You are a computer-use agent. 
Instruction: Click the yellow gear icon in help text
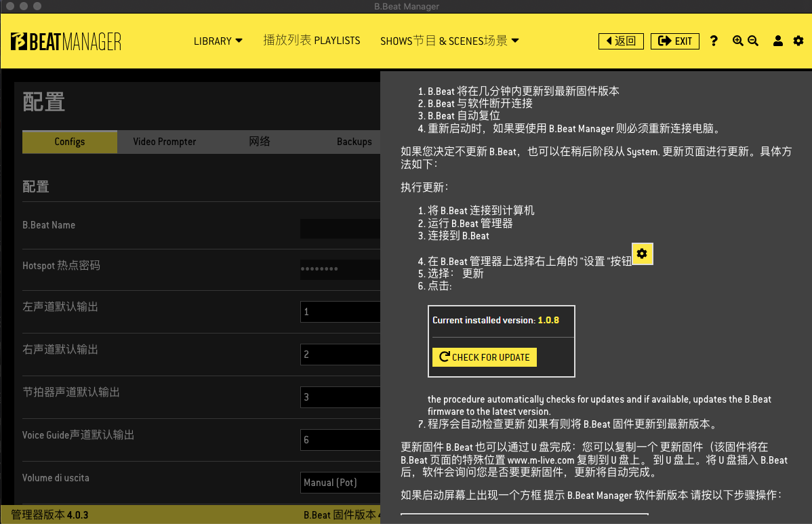click(642, 254)
